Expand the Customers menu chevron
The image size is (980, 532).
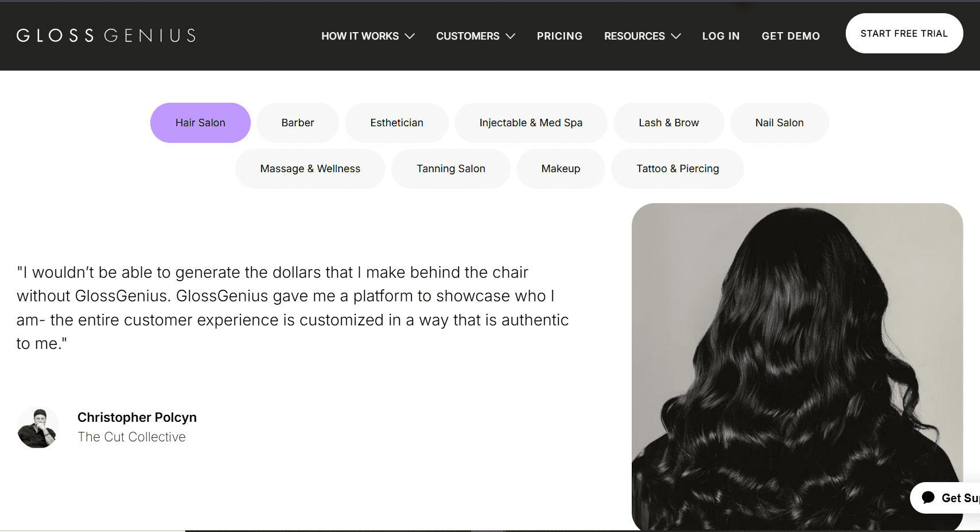pos(510,36)
